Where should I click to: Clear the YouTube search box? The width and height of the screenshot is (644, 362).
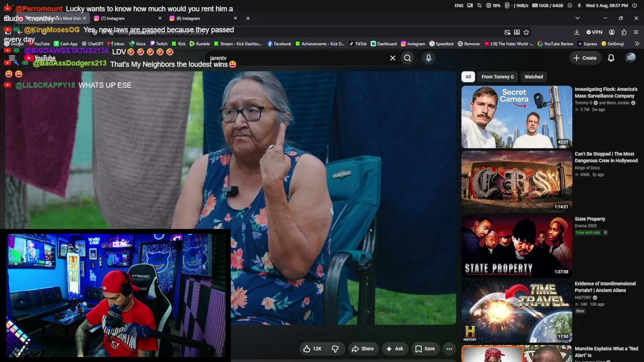(x=393, y=58)
